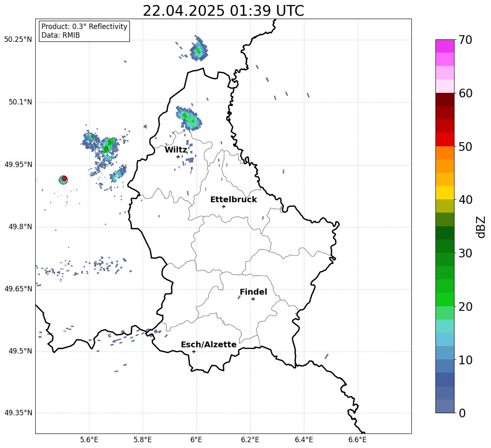The width and height of the screenshot is (491, 448).
Task: Click the 30 tick on colorbar
Action: pyautogui.click(x=465, y=253)
